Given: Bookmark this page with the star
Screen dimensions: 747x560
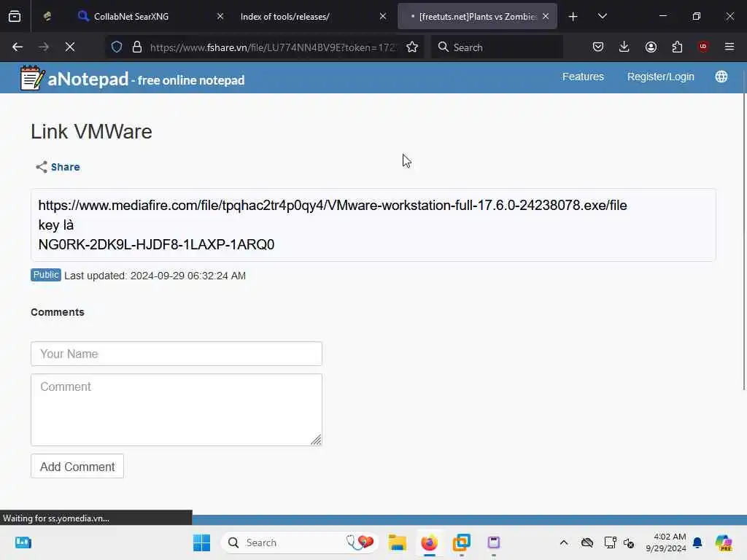Looking at the screenshot, I should [413, 47].
